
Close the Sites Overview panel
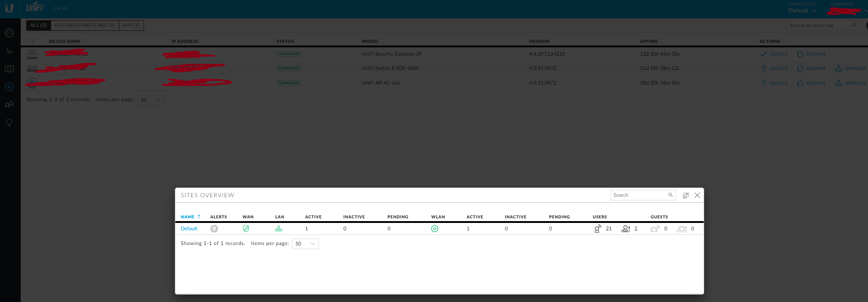point(697,195)
